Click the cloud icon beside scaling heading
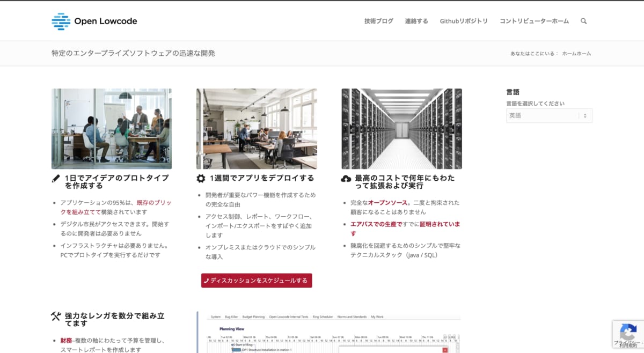This screenshot has width=644, height=353. click(346, 179)
